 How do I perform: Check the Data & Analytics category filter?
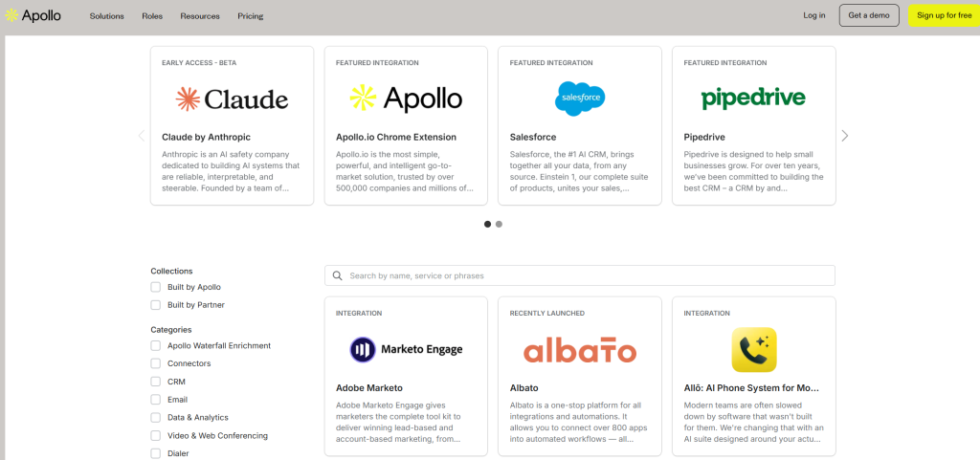[x=156, y=418]
